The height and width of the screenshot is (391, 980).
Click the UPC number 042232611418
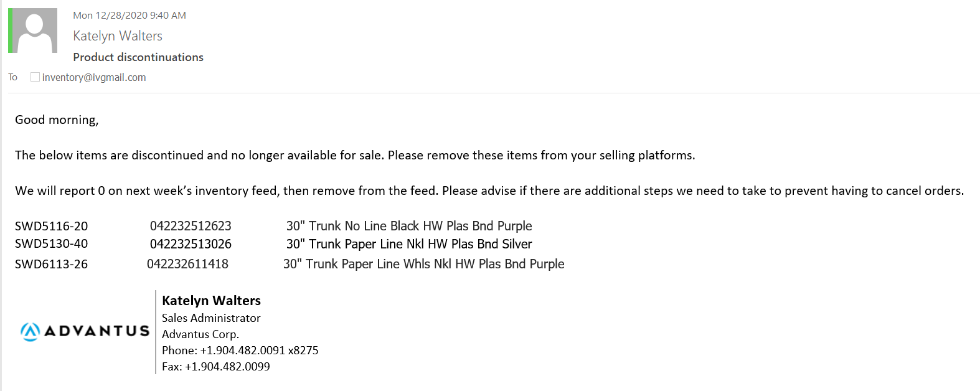pos(187,264)
